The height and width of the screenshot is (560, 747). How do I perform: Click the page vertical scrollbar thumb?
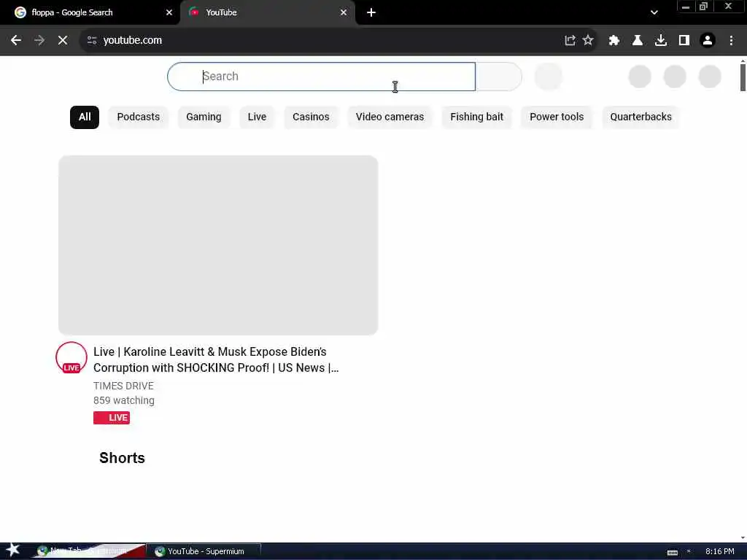pyautogui.click(x=743, y=76)
